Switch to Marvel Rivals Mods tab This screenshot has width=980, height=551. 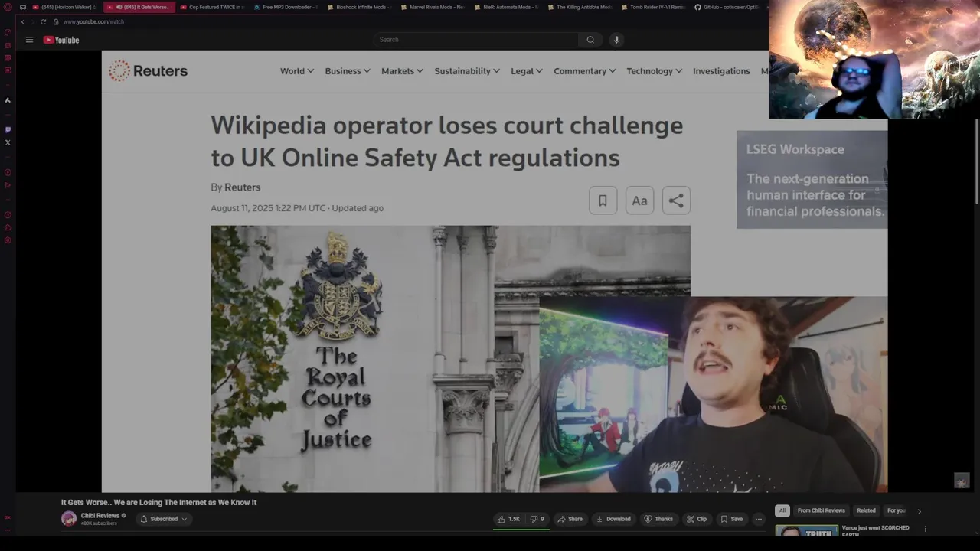coord(433,7)
